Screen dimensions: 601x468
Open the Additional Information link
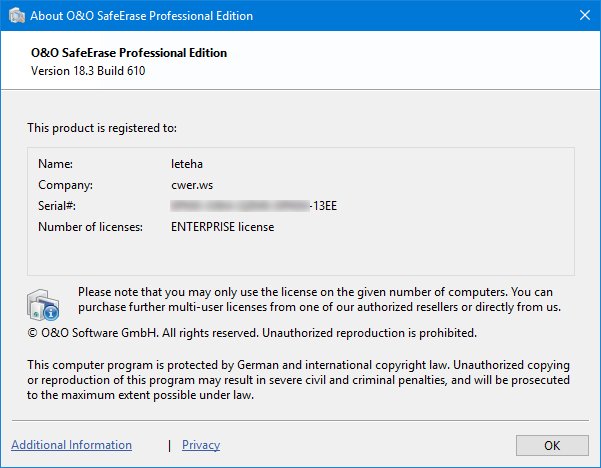click(x=71, y=445)
